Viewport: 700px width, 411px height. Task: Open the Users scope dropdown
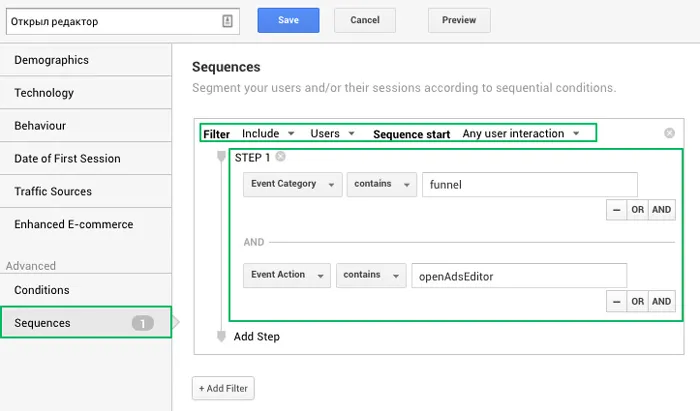coord(332,133)
